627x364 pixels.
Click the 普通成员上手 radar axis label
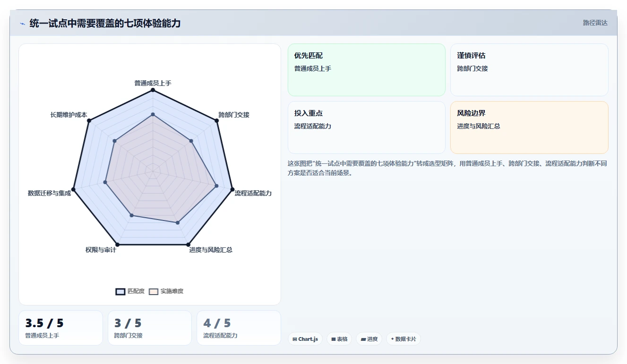153,83
